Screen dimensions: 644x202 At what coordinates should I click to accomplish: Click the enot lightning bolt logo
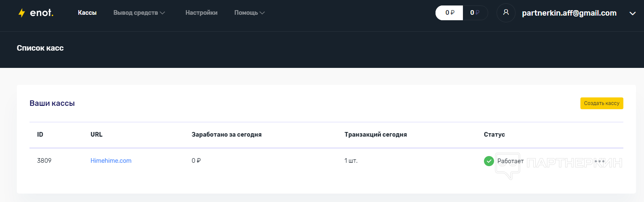pos(21,13)
